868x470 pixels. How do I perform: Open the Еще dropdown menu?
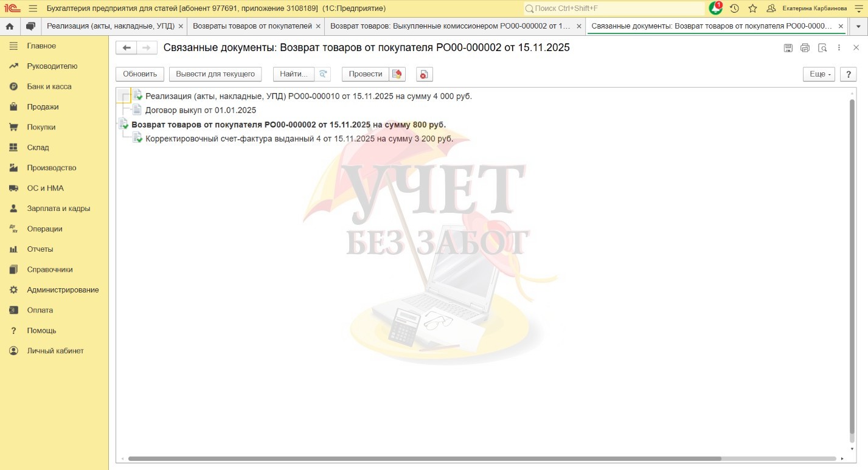click(819, 74)
